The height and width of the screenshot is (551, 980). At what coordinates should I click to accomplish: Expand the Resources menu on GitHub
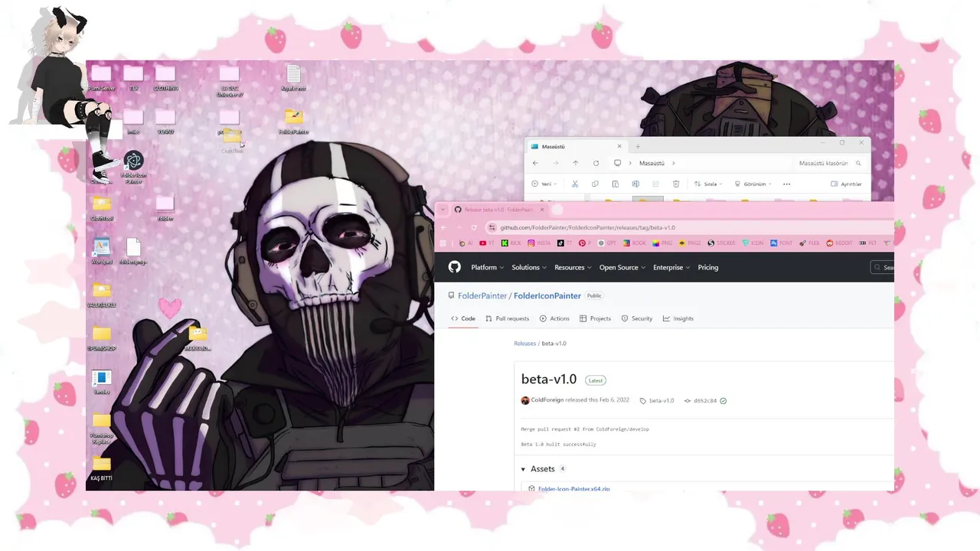coord(573,267)
